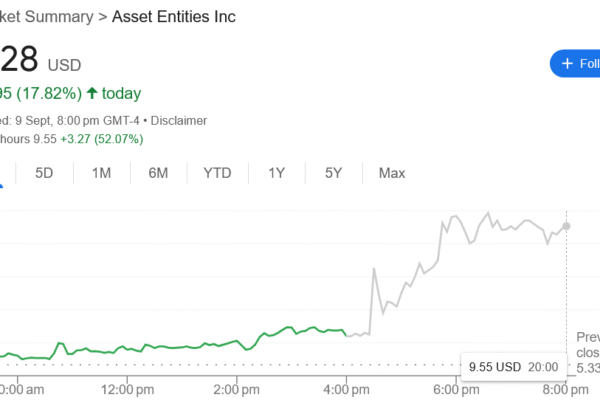Click the green up arrow beside today
600x400 pixels.
pos(93,93)
